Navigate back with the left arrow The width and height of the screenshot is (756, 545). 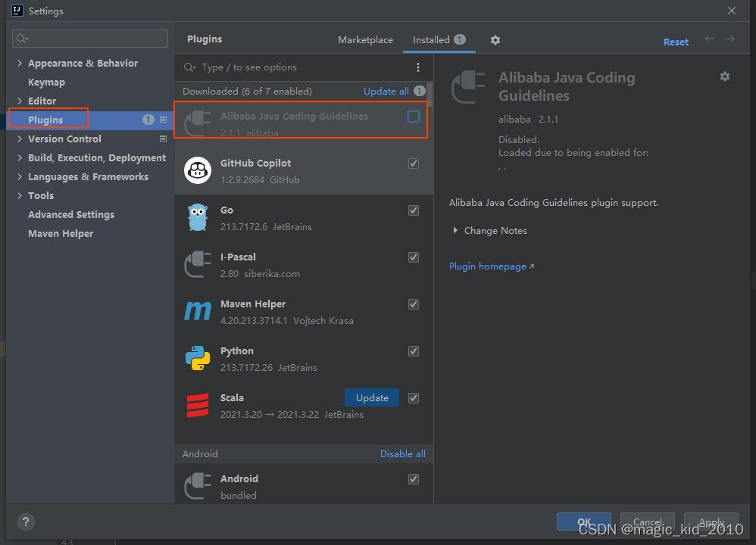tap(709, 39)
